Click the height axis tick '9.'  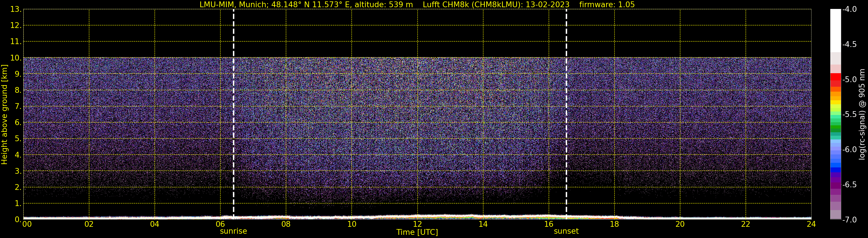click(x=18, y=74)
